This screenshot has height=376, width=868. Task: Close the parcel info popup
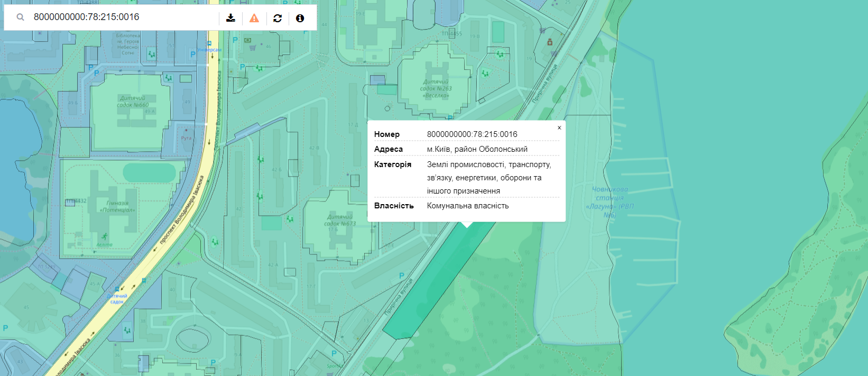tap(559, 127)
